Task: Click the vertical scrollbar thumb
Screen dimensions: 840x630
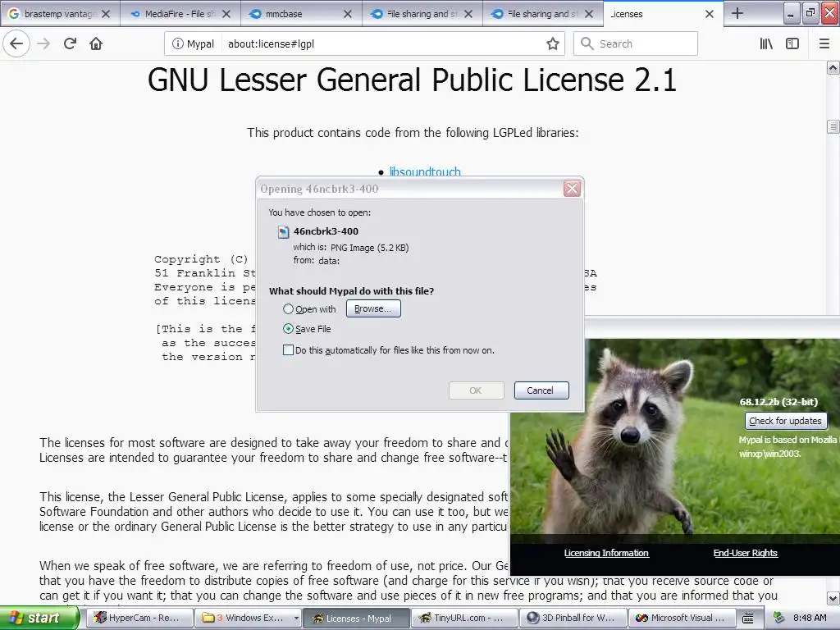Action: pyautogui.click(x=833, y=126)
